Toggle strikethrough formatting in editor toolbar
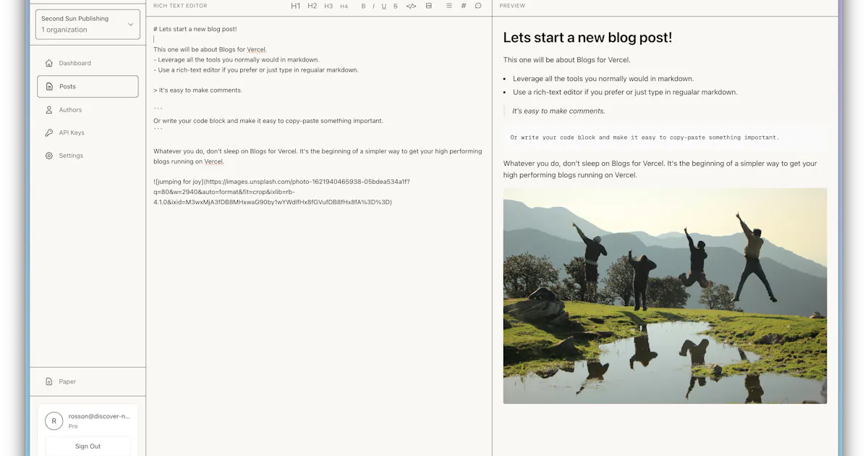 click(x=396, y=6)
